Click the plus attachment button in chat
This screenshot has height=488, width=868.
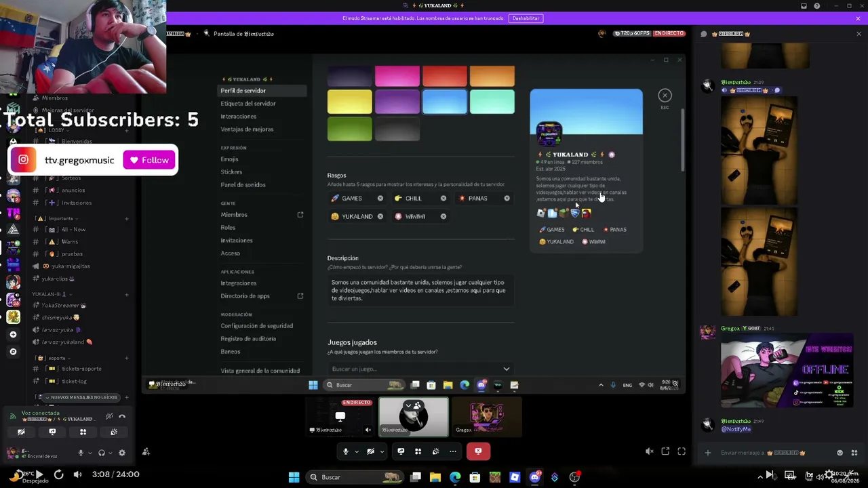click(x=708, y=453)
